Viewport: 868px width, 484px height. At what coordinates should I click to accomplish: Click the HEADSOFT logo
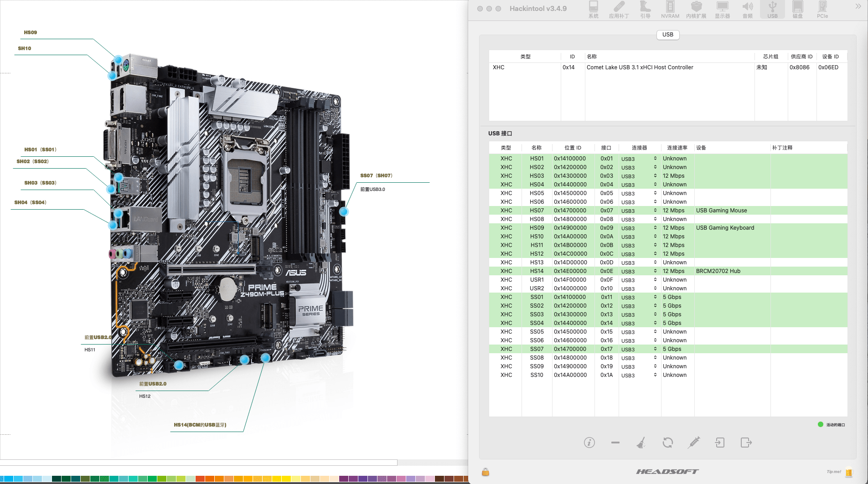click(667, 472)
